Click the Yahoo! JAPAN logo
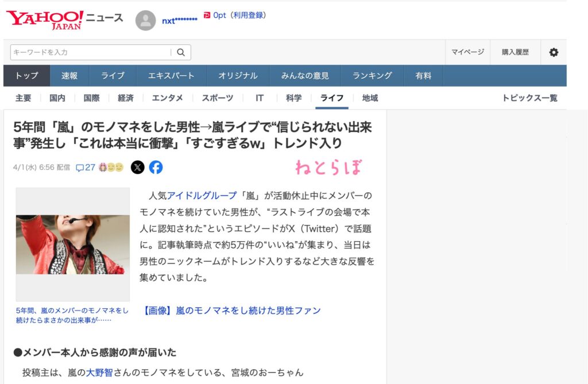This screenshot has height=384, width=588. [45, 20]
